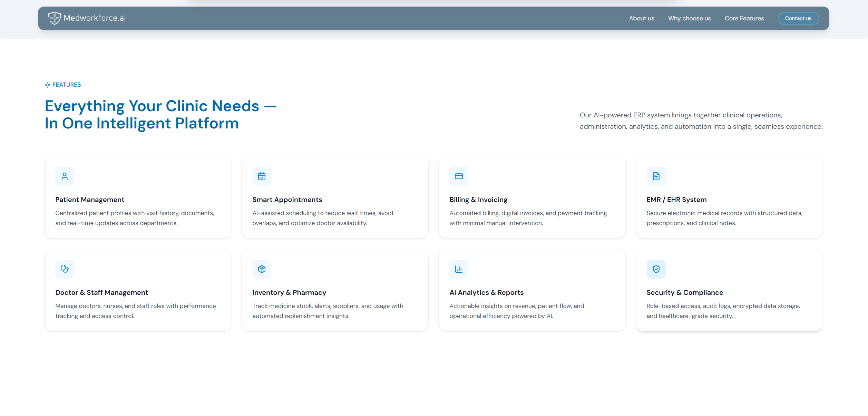The height and width of the screenshot is (416, 868).
Task: Open the About us menu item
Action: click(641, 18)
